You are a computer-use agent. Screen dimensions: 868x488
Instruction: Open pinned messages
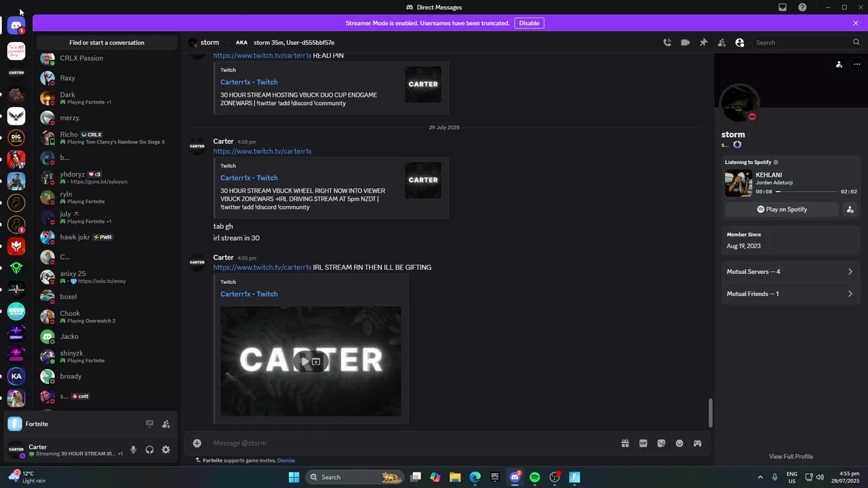pos(704,42)
